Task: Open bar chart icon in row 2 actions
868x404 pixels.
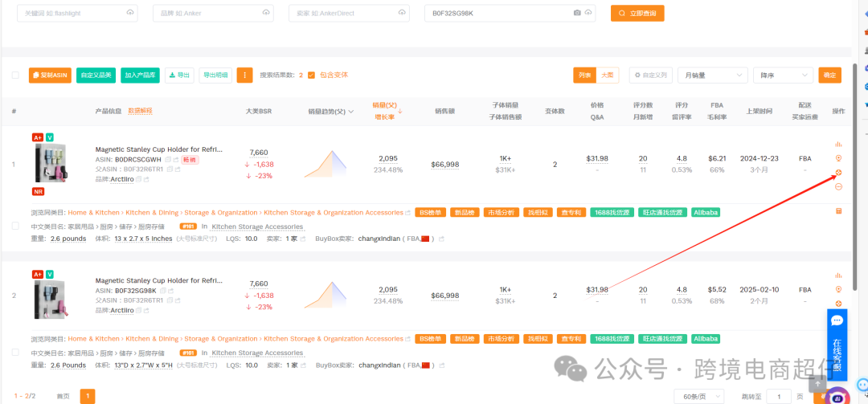Action: coord(838,275)
